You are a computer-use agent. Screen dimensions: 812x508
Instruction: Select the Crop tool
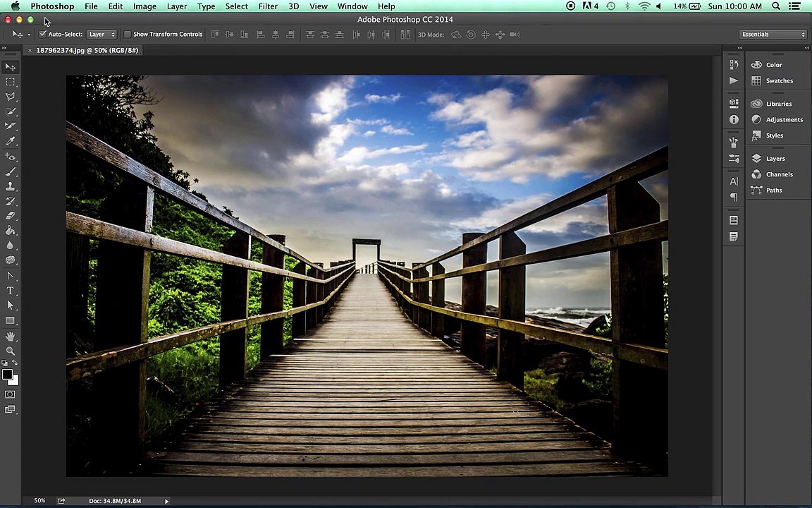point(11,126)
